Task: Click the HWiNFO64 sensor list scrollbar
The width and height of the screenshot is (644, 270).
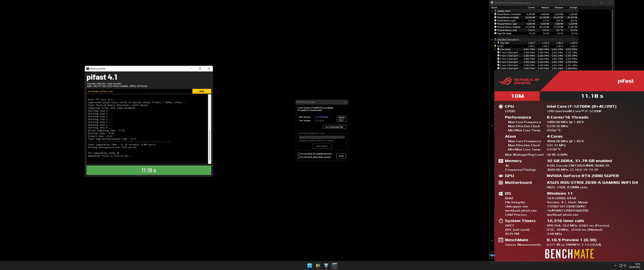Action: [x=612, y=40]
